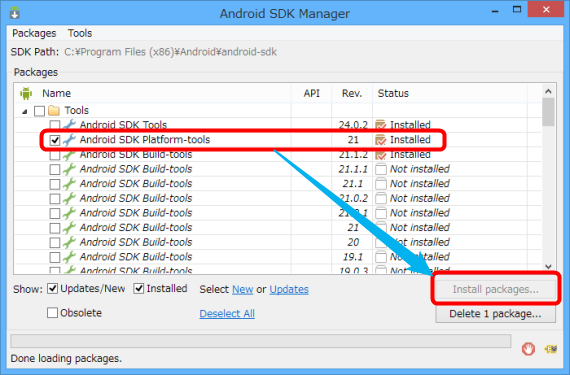Screen dimensions: 570x375
Task: Click the Install packages button
Action: click(x=495, y=289)
